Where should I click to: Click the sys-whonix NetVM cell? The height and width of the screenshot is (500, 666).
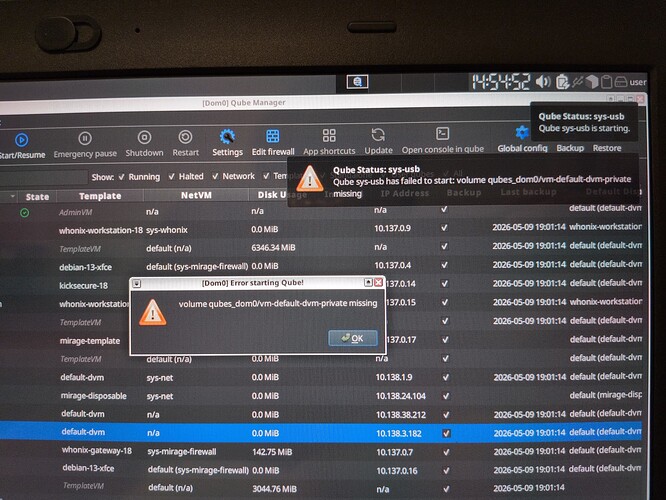coord(167,230)
